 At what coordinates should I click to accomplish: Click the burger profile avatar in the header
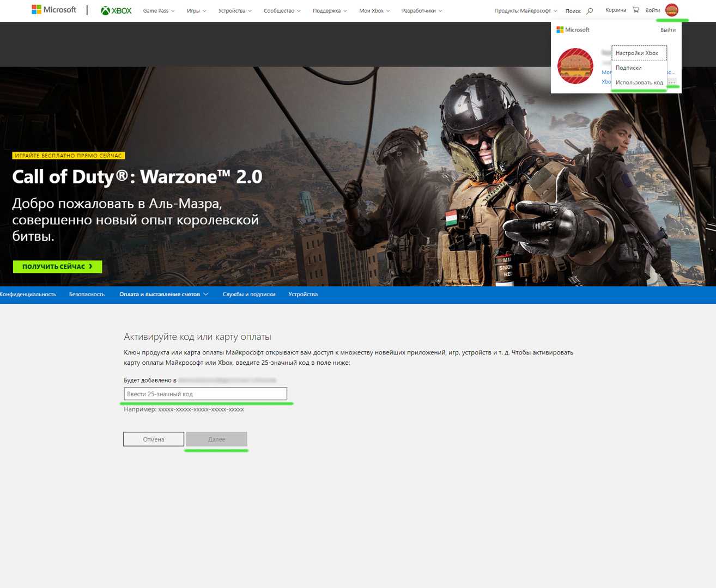point(671,10)
